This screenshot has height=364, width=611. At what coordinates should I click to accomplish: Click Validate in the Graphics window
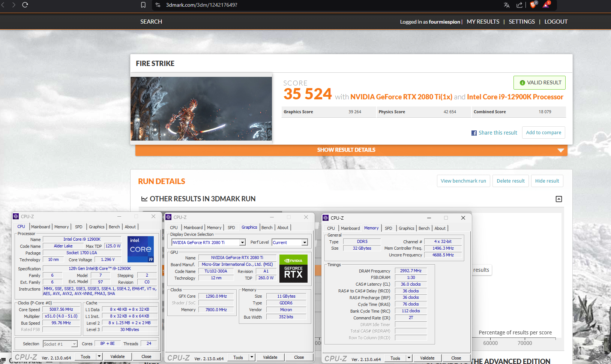coord(270,357)
